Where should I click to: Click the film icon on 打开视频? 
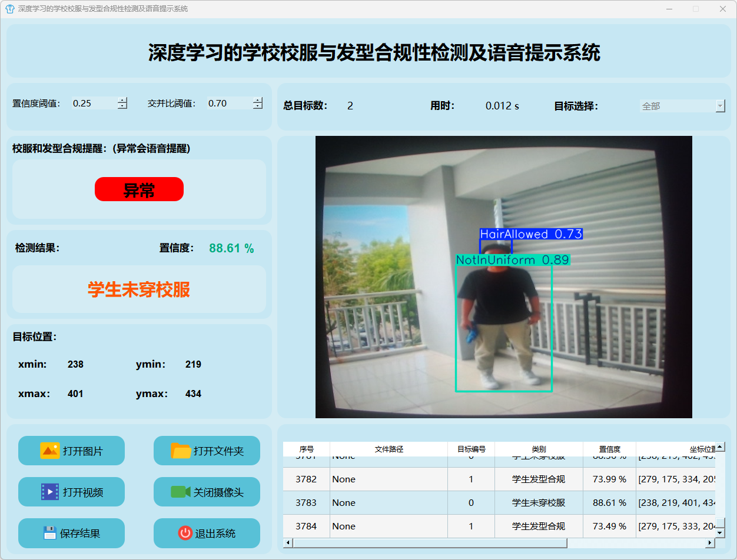49,492
